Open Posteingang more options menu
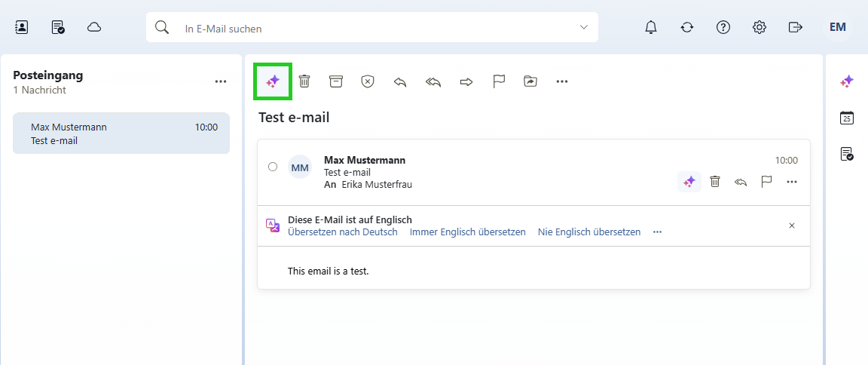This screenshot has width=868, height=365. click(x=221, y=81)
